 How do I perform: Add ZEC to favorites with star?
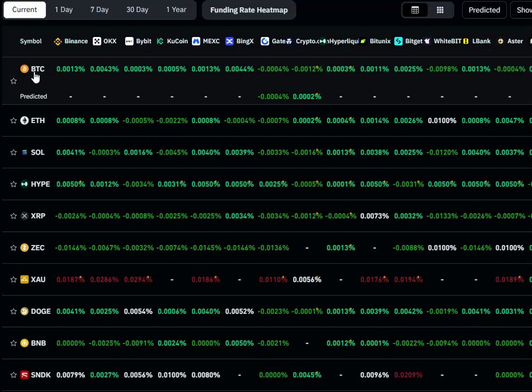pos(14,248)
